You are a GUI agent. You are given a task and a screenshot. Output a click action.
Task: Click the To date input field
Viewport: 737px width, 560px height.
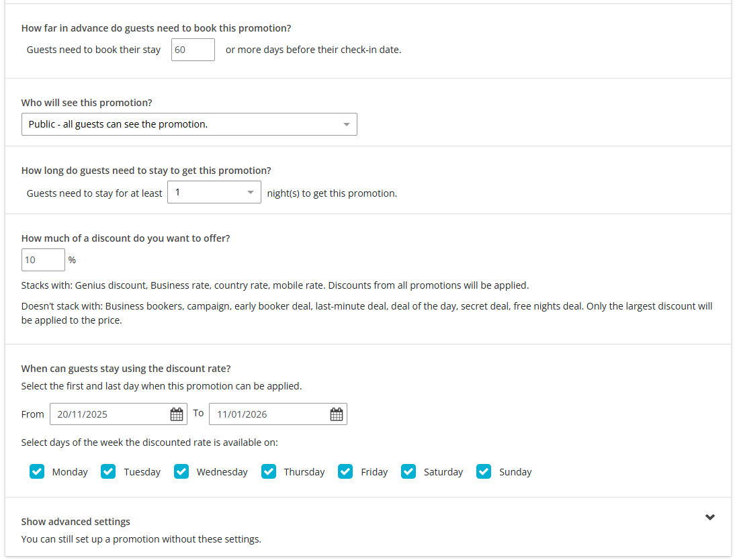pos(269,414)
